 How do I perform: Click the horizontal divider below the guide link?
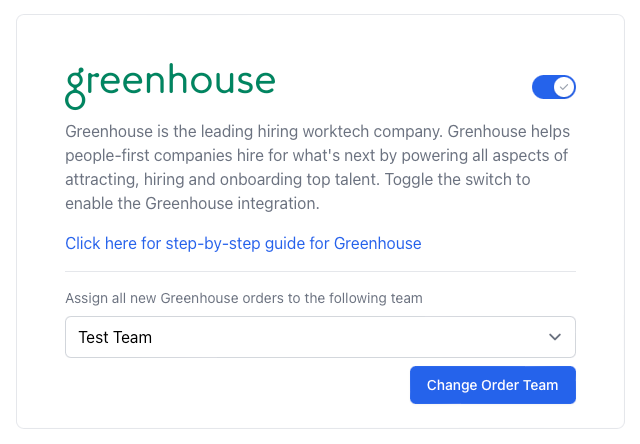[x=320, y=271]
